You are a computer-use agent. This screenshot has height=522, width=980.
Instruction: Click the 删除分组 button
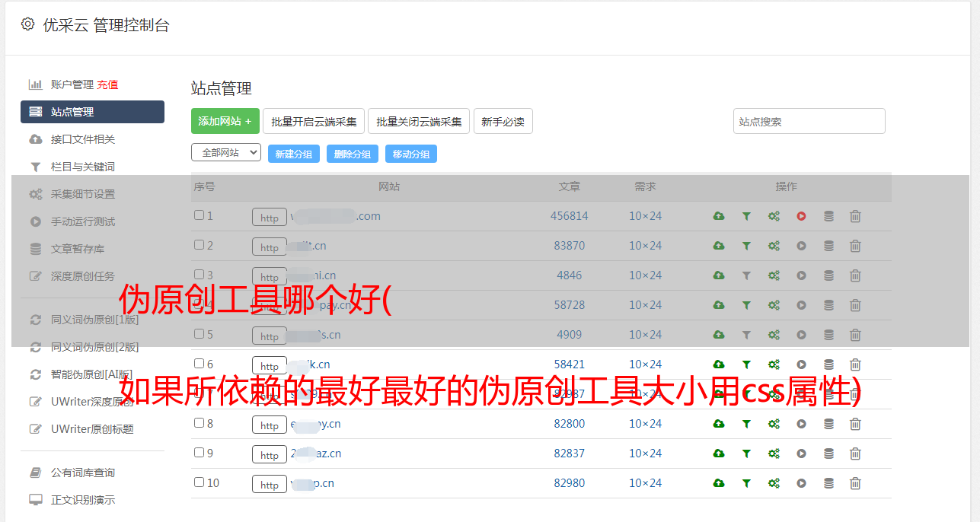tap(352, 154)
